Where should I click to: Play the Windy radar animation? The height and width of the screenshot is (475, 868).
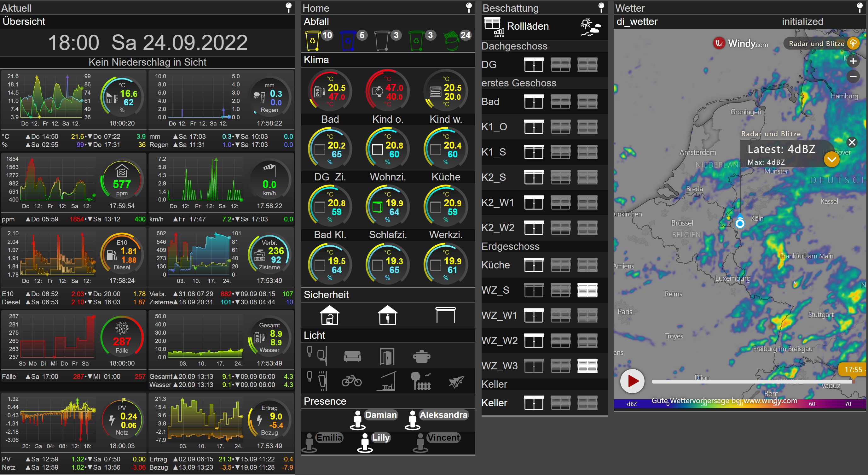click(632, 381)
